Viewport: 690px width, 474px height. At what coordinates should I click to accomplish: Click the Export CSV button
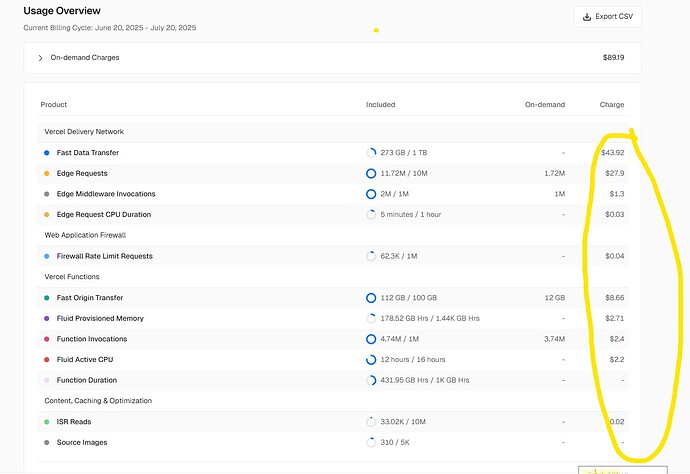click(x=608, y=17)
